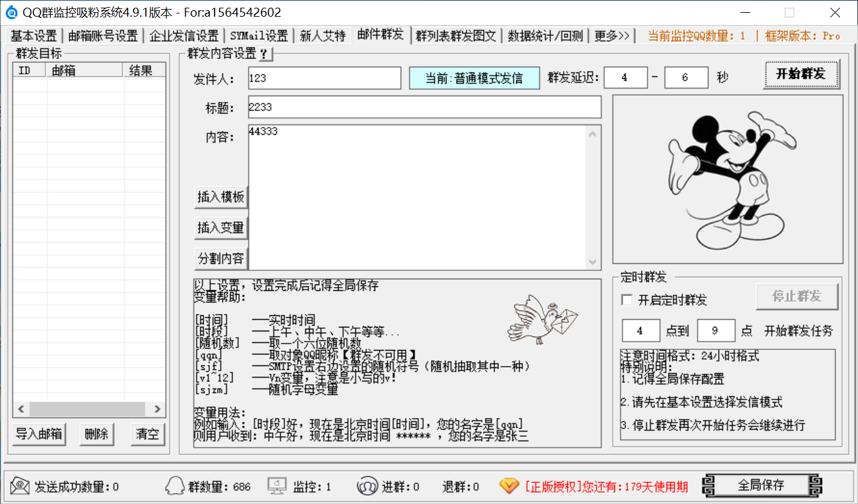Click the schedule end hour field showing 9
This screenshot has height=504, width=858.
pyautogui.click(x=716, y=331)
